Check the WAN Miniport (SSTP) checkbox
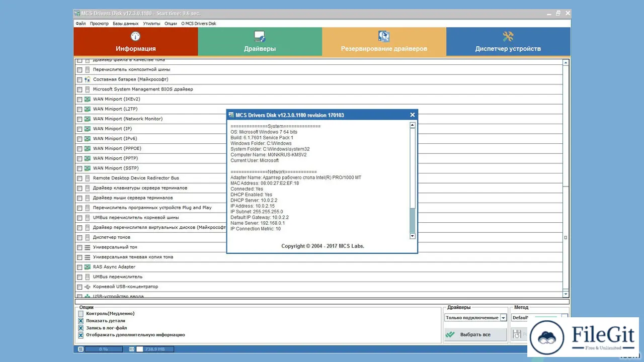Image resolution: width=644 pixels, height=362 pixels. click(79, 168)
